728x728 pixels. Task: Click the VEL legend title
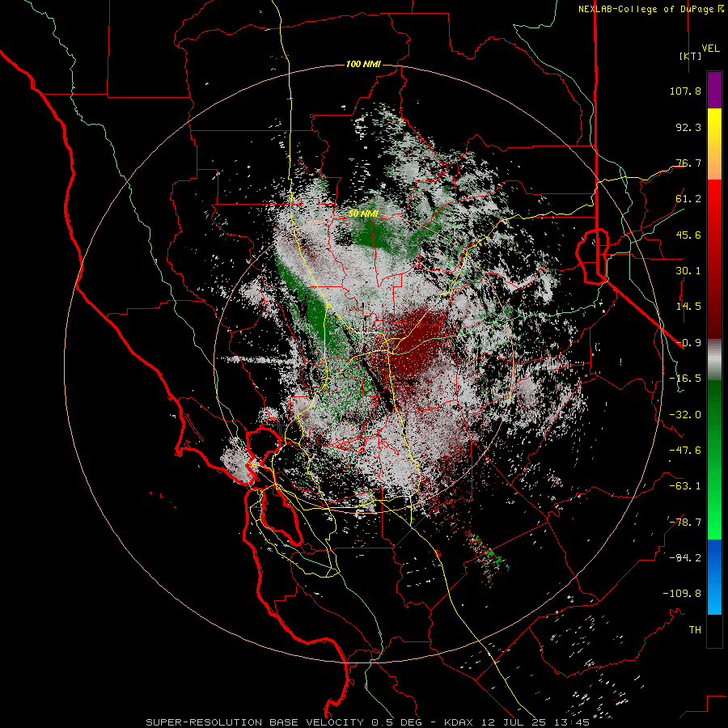[x=711, y=49]
